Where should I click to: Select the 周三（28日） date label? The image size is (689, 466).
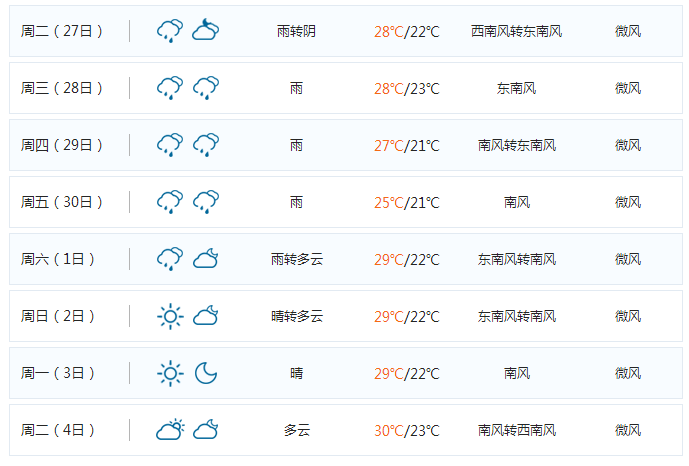click(x=62, y=88)
